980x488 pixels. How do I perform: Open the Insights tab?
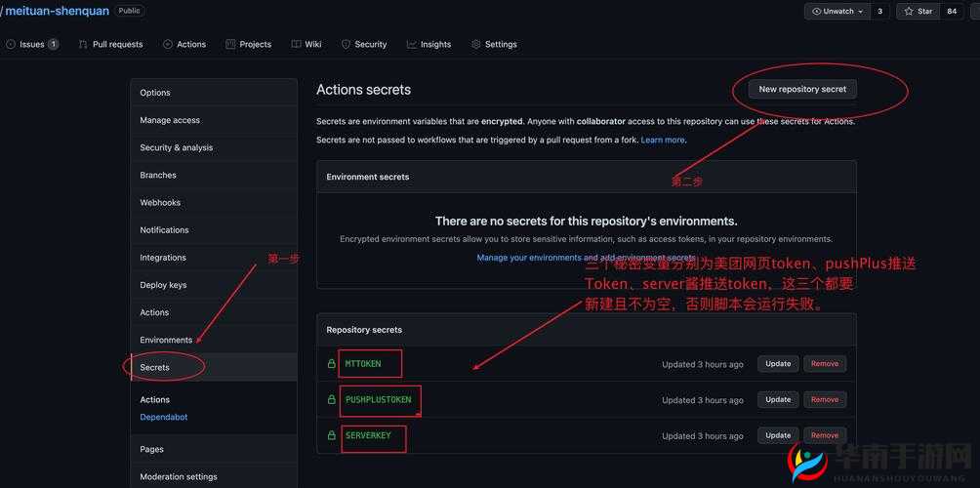point(429,44)
